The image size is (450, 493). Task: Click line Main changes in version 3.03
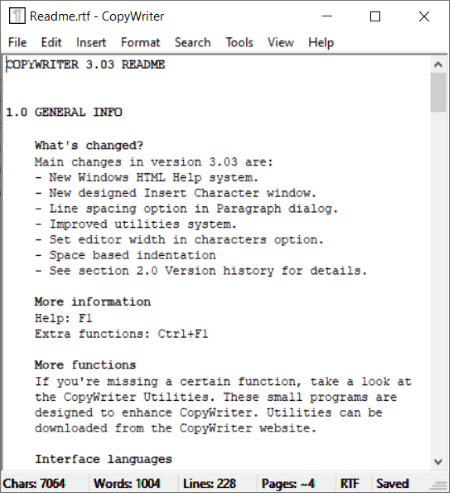[x=154, y=162]
